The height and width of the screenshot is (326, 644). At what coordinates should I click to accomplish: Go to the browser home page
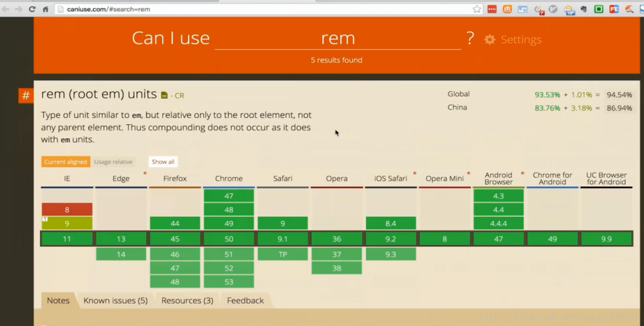[x=45, y=9]
